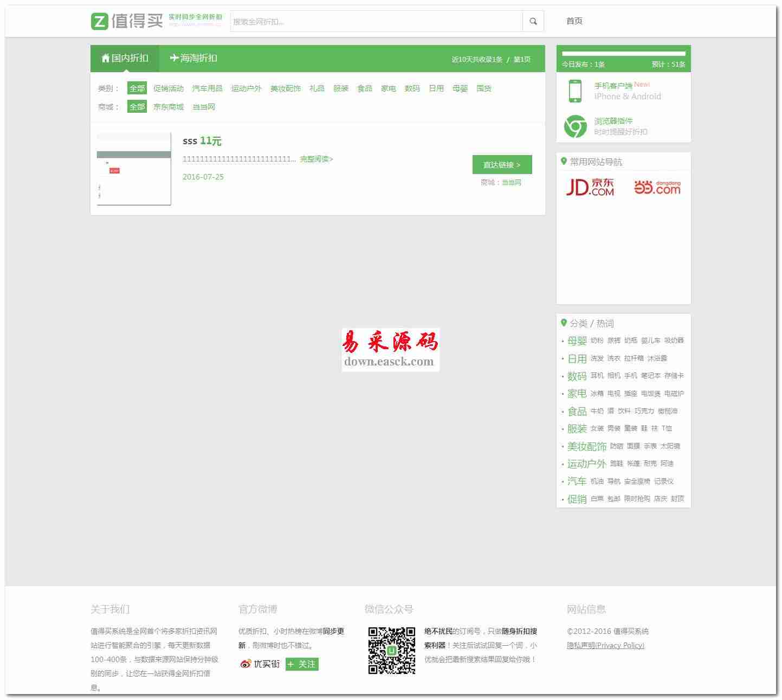Click the 耳机 hot word
This screenshot has width=782, height=700.
597,376
